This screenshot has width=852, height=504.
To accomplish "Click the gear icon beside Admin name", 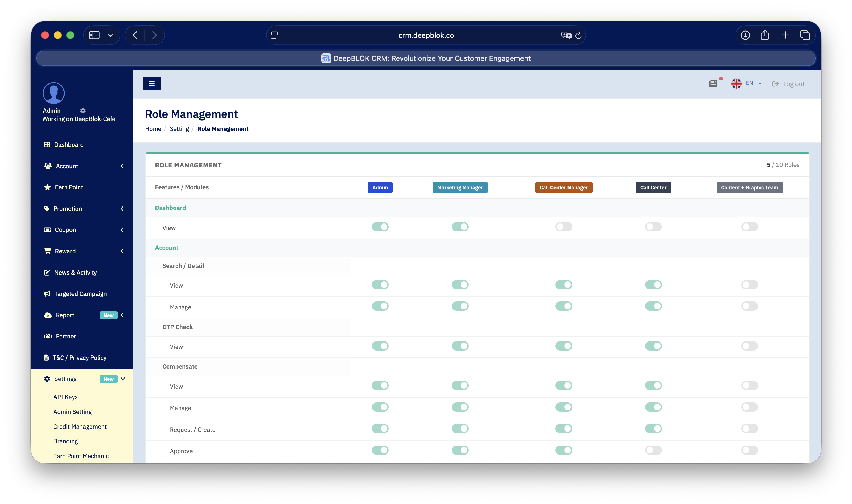I will 83,111.
